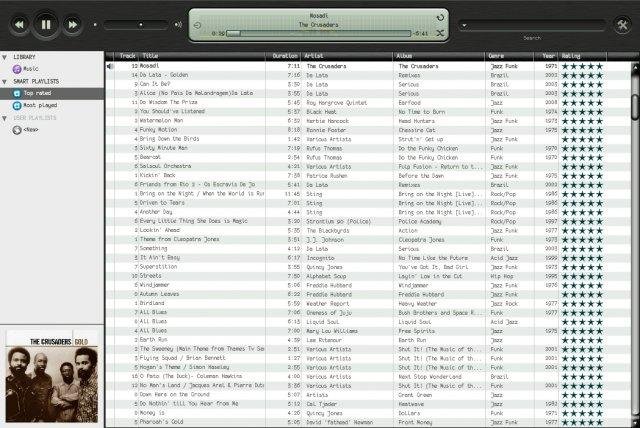Collapse the SMART PLAYLISTS section
640x428 pixels.
(x=6, y=81)
